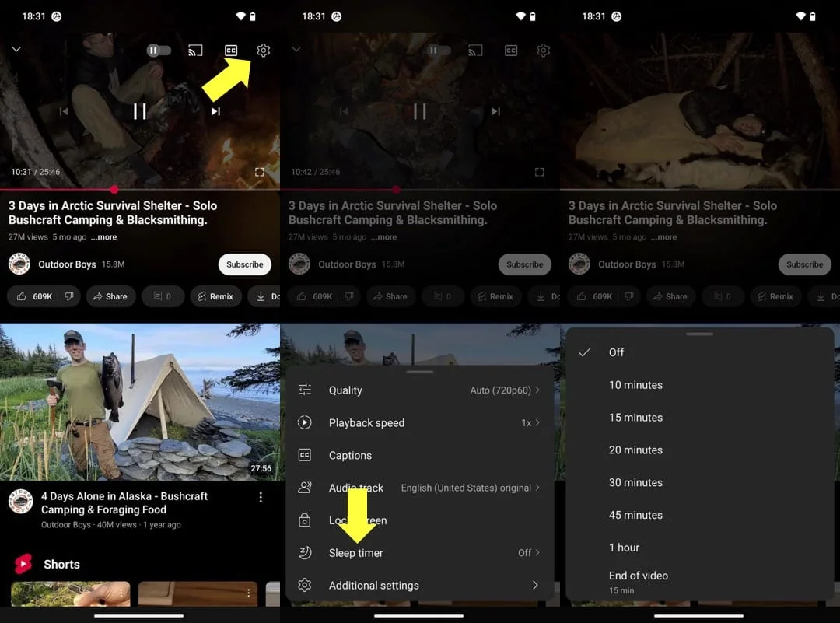The width and height of the screenshot is (840, 623).
Task: Grab the settings sheet drag handle in middle screen
Action: coord(419,372)
